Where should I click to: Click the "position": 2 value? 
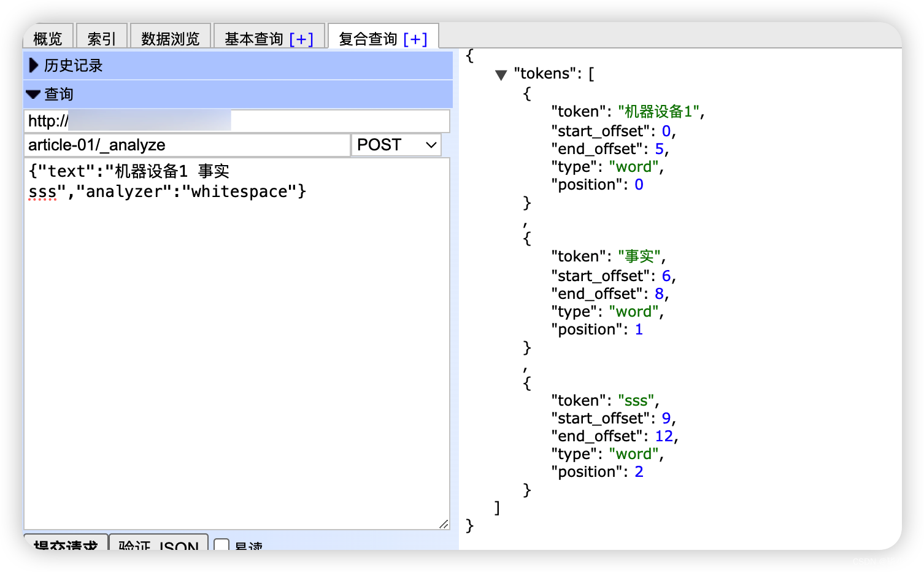click(x=639, y=472)
